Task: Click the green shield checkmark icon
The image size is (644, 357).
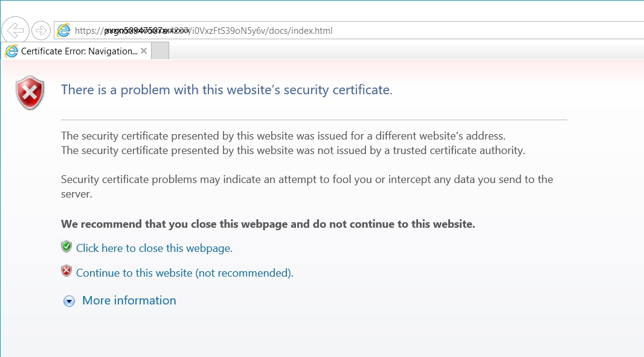Action: [x=66, y=247]
